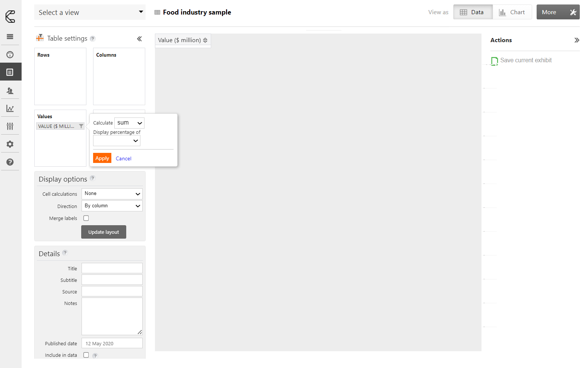This screenshot has width=588, height=368.
Task: Open the Cell calculations dropdown
Action: [x=112, y=194]
